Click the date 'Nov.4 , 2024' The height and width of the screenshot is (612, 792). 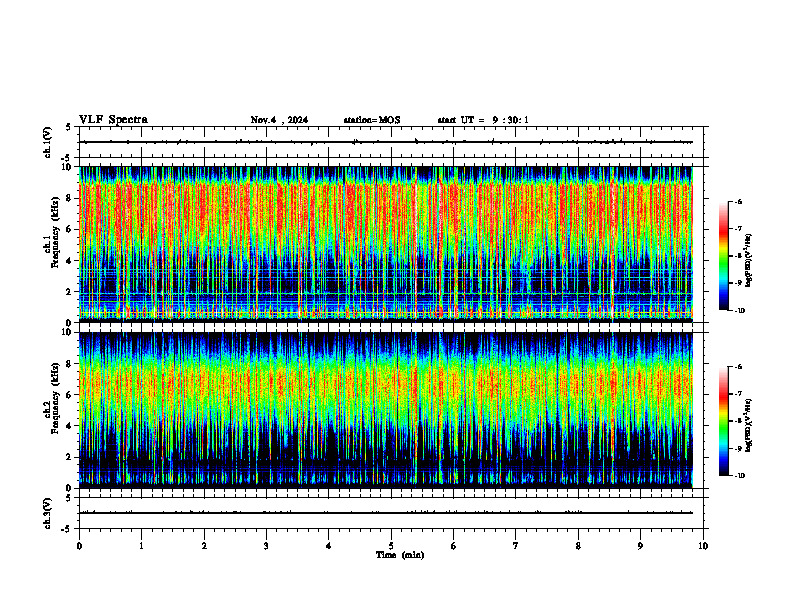[279, 120]
